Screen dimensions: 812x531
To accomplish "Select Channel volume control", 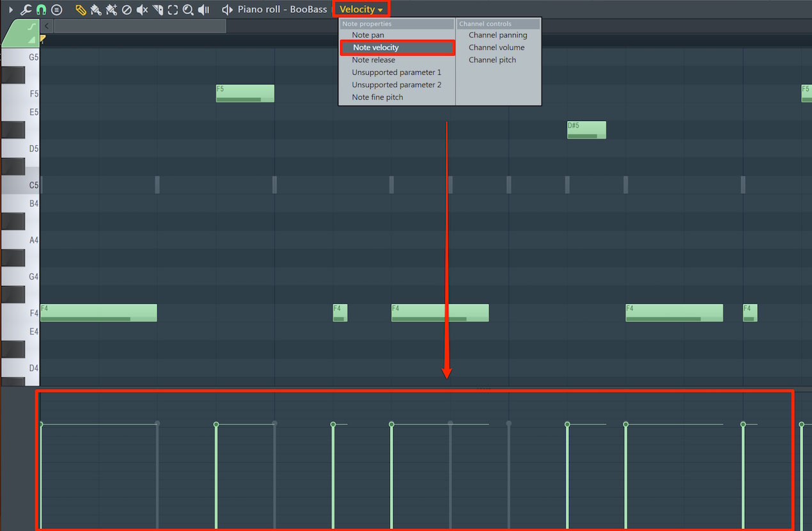I will point(496,47).
